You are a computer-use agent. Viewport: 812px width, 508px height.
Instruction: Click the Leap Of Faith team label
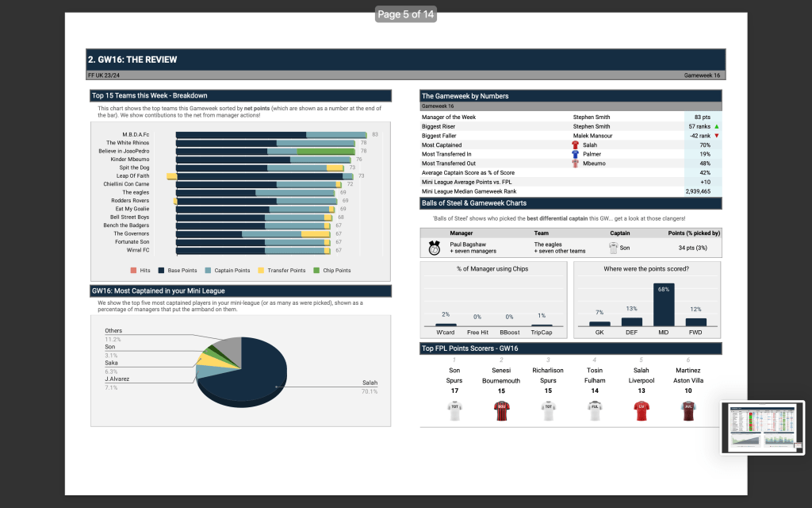click(132, 176)
